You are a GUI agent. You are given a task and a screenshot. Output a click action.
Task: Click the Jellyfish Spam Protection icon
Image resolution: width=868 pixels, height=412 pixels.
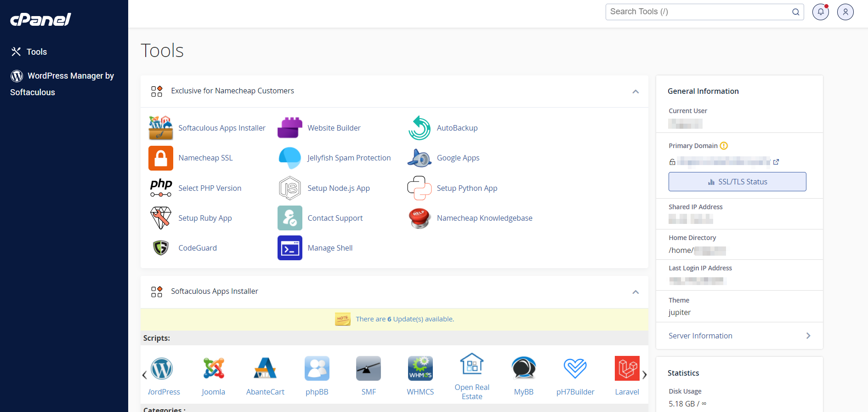(x=290, y=158)
